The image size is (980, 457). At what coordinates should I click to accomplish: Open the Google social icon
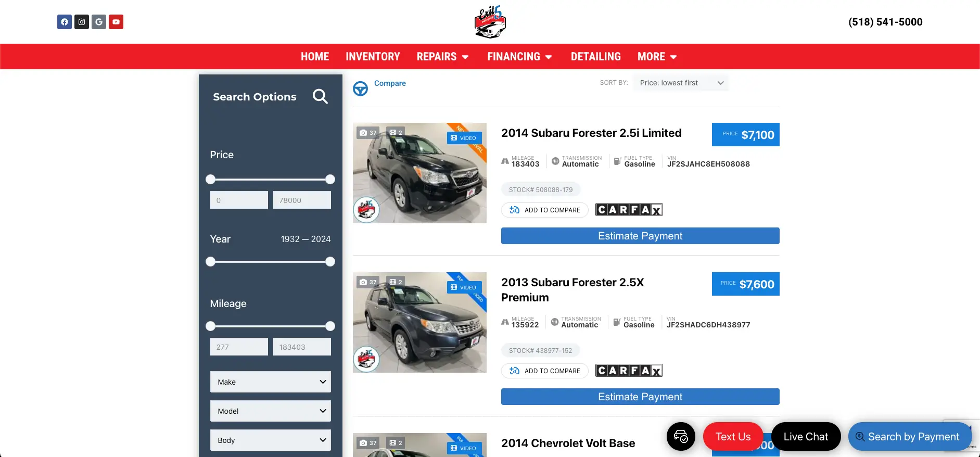pos(99,22)
